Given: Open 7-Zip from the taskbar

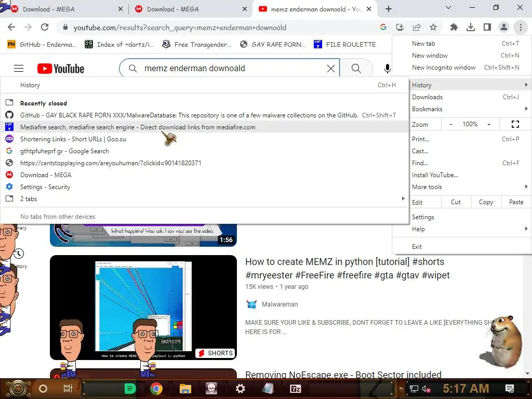Looking at the screenshot, I should click(x=295, y=389).
